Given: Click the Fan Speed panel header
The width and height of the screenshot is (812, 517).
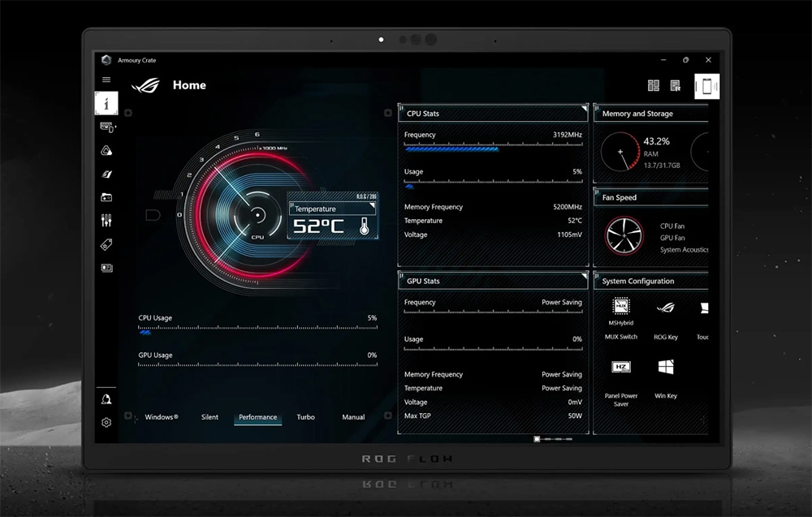Looking at the screenshot, I should [651, 197].
